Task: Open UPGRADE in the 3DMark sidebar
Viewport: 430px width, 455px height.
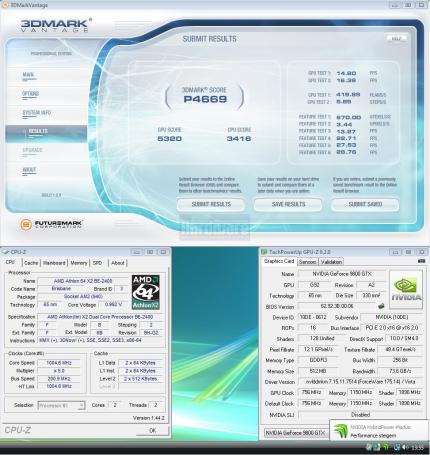Action: (x=32, y=150)
